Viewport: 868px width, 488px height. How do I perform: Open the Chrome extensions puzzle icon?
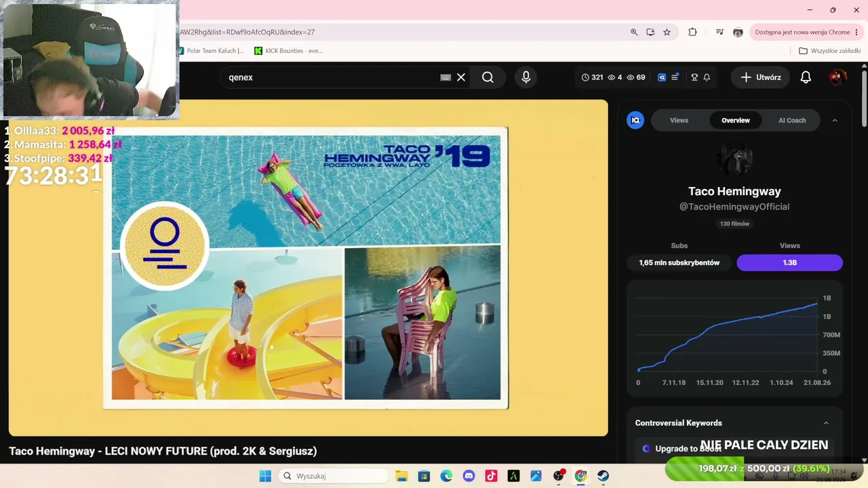tap(692, 32)
